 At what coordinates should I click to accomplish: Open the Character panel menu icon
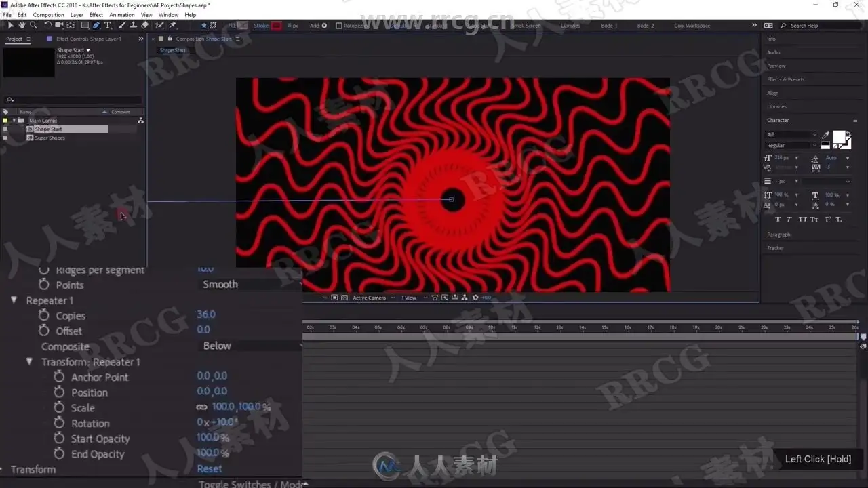855,120
